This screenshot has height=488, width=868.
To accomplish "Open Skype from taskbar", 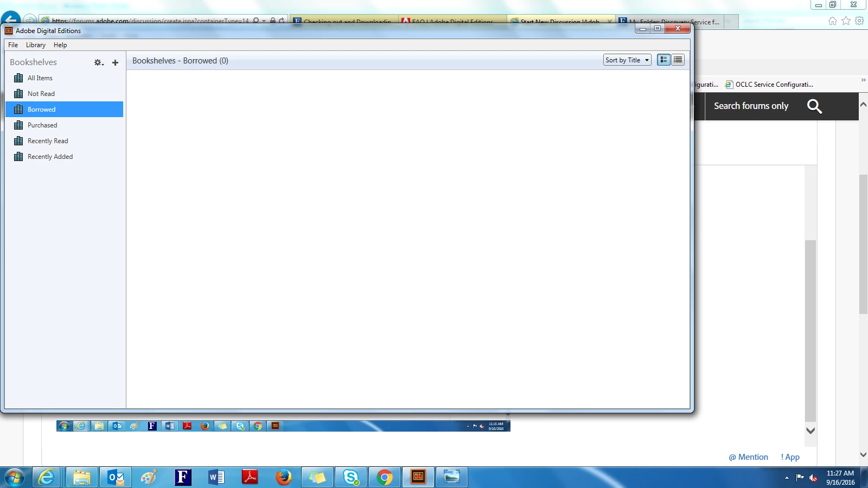I will 351,478.
